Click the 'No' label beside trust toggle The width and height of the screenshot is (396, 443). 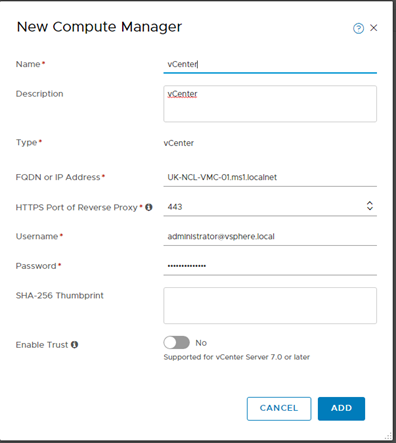click(x=201, y=343)
